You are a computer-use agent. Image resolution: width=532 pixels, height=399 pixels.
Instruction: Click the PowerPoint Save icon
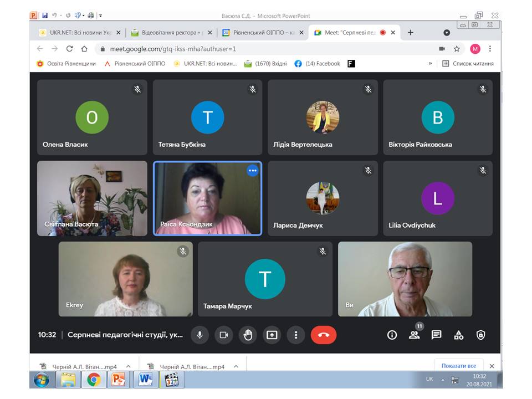coord(45,16)
